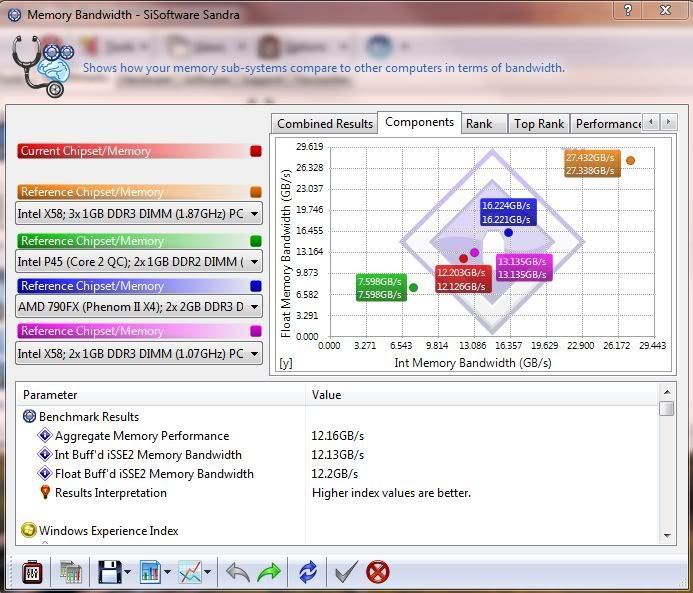This screenshot has height=593, width=693.
Task: Click the bar chart view icon
Action: [150, 572]
